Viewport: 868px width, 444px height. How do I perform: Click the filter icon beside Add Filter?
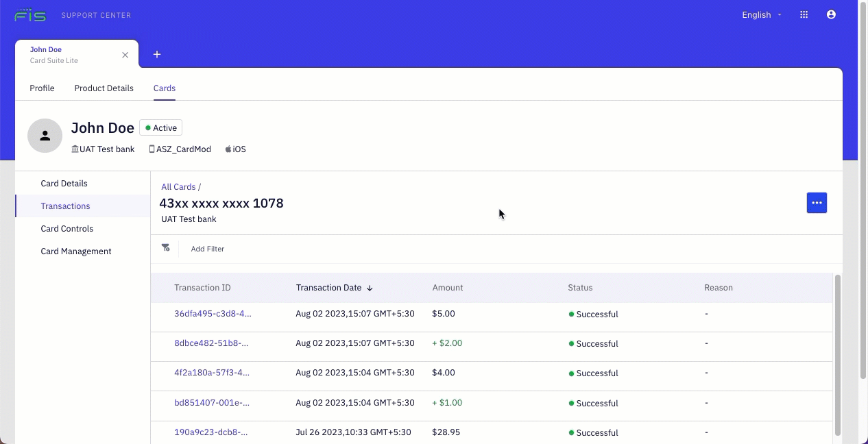(x=166, y=248)
